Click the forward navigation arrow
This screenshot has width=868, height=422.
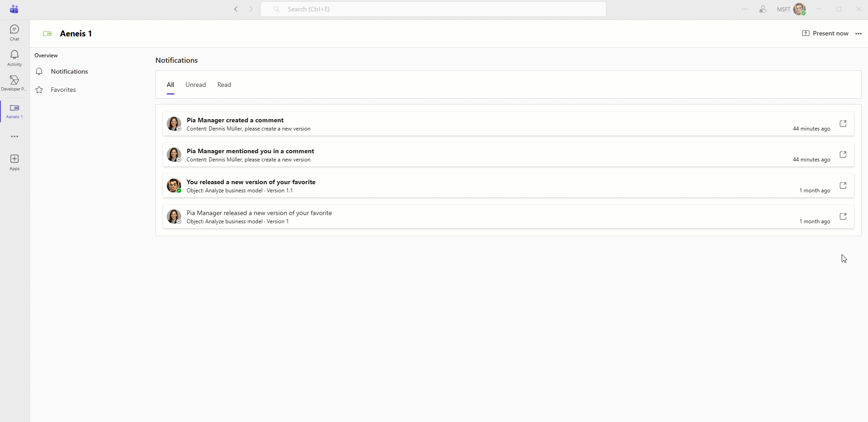(251, 9)
